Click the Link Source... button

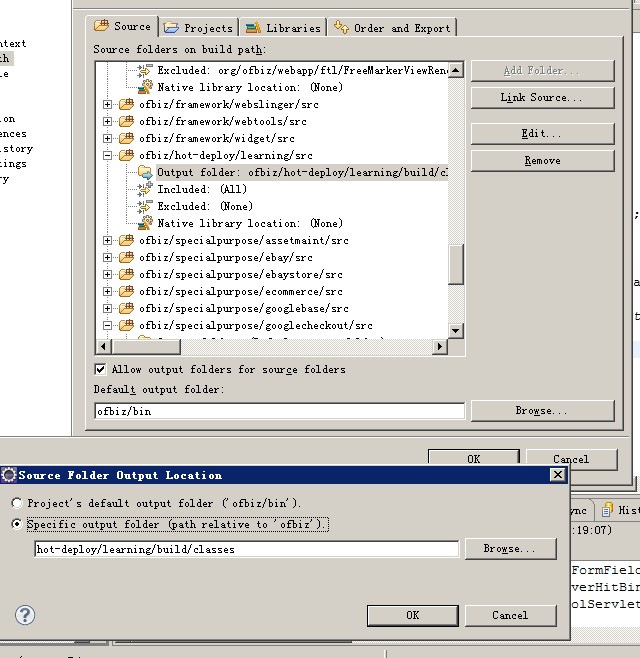(x=542, y=98)
